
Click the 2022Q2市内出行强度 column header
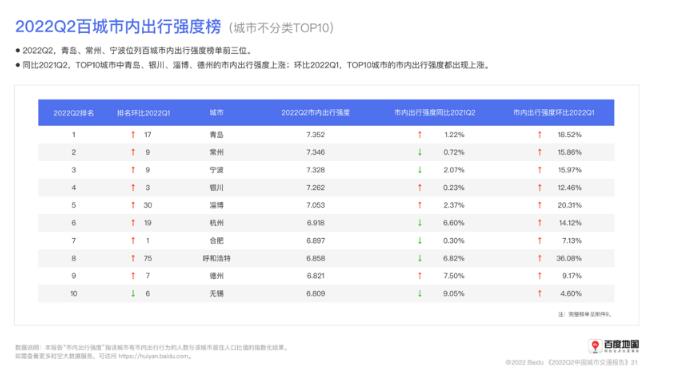315,113
